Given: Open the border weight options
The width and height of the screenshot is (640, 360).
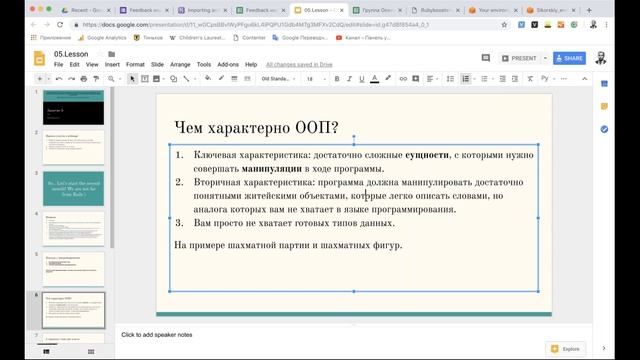Looking at the screenshot, I should (234, 78).
